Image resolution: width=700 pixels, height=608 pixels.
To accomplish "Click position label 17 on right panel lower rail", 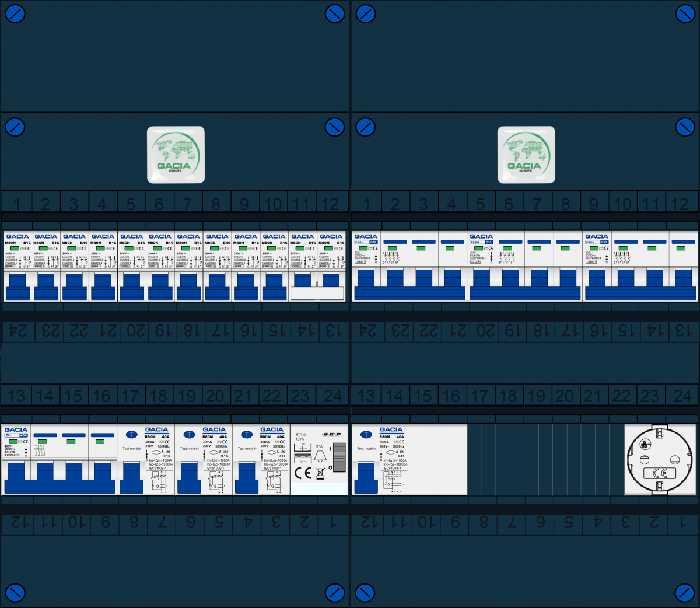I will [x=480, y=396].
